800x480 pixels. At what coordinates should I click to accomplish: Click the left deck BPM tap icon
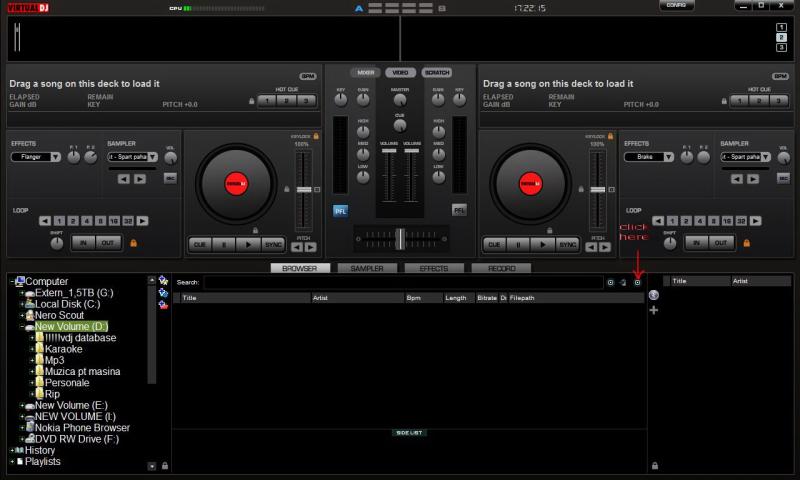pyautogui.click(x=307, y=76)
